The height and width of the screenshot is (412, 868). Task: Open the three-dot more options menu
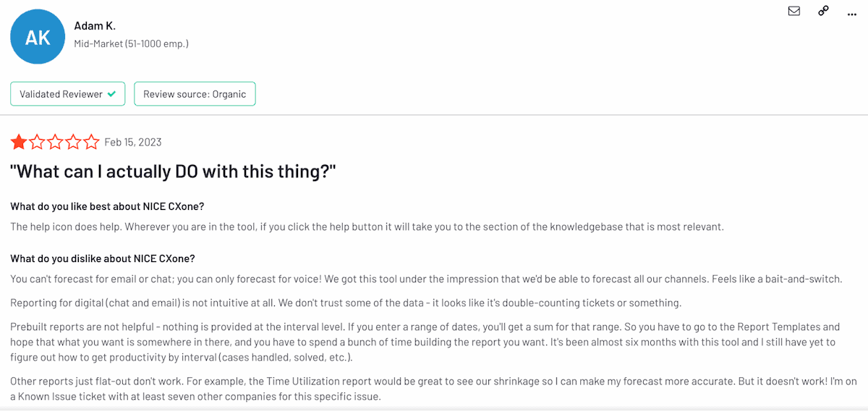click(851, 12)
